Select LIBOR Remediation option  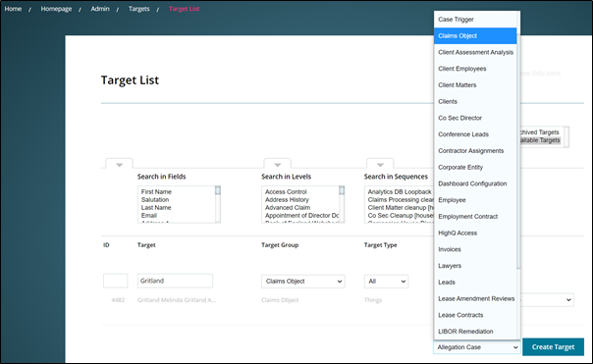475,332
